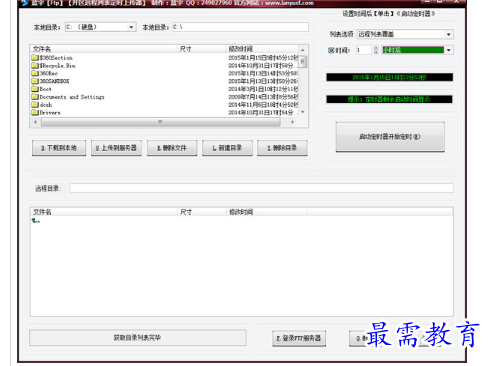Click the remote list 修改时间 column header
The image size is (488, 366).
pos(267,212)
